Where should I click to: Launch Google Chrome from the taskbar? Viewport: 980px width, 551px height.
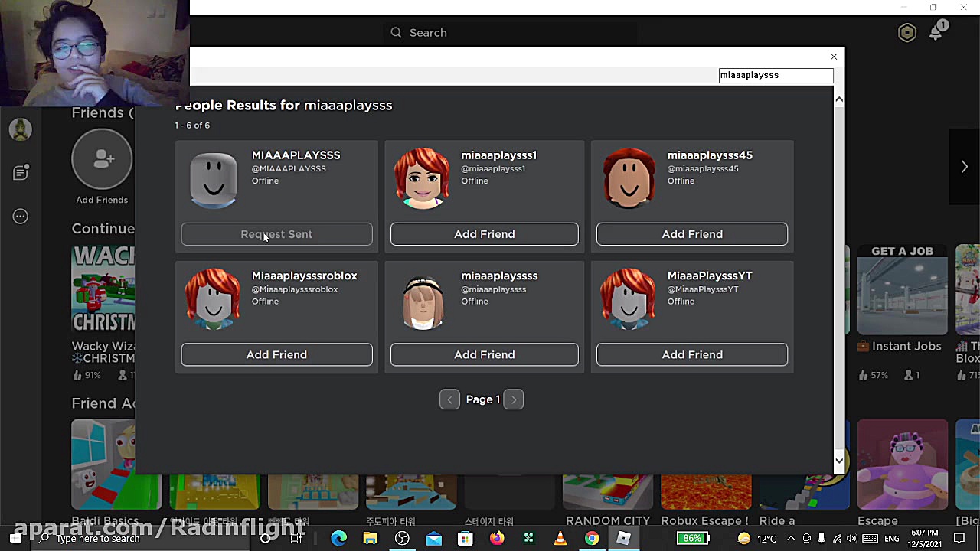click(x=592, y=539)
